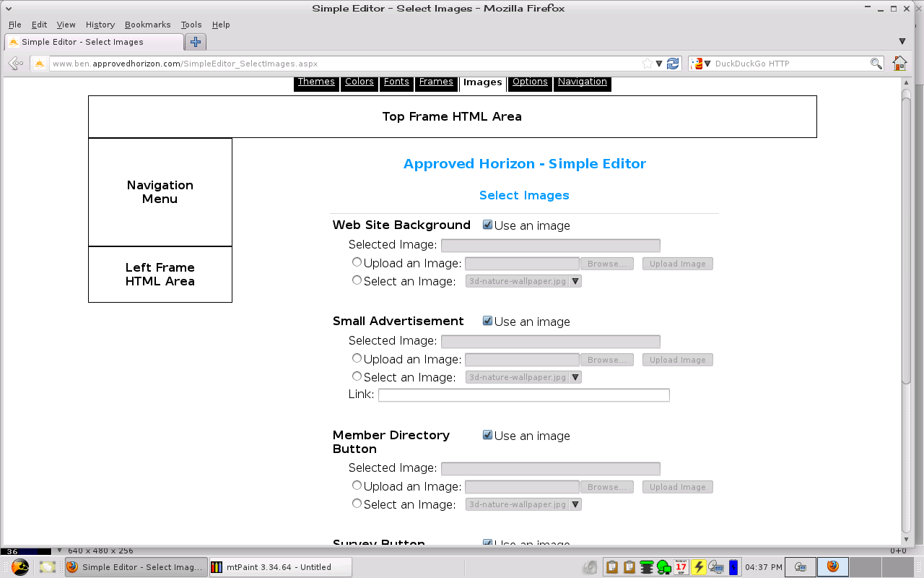The height and width of the screenshot is (578, 924).
Task: Click the network computers tray icon
Action: [x=716, y=567]
